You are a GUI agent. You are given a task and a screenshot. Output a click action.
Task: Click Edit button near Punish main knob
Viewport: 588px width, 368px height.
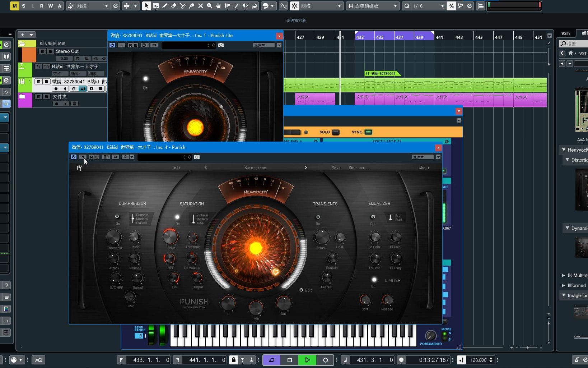pos(306,290)
